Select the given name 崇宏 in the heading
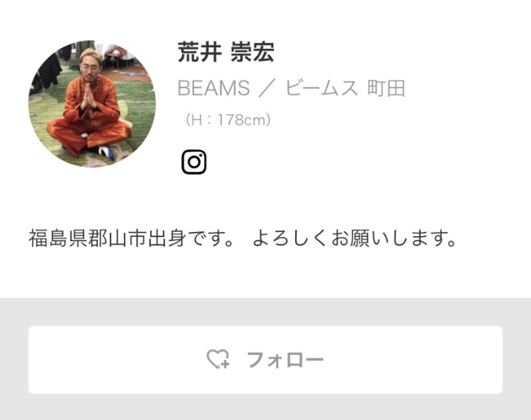Image resolution: width=531 pixels, height=420 pixels. (252, 51)
